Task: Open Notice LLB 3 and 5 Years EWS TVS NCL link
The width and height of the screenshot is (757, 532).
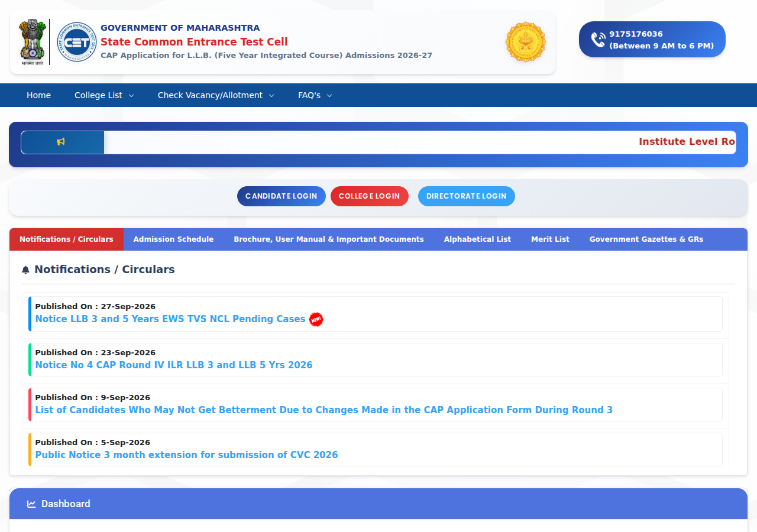Action: point(170,319)
